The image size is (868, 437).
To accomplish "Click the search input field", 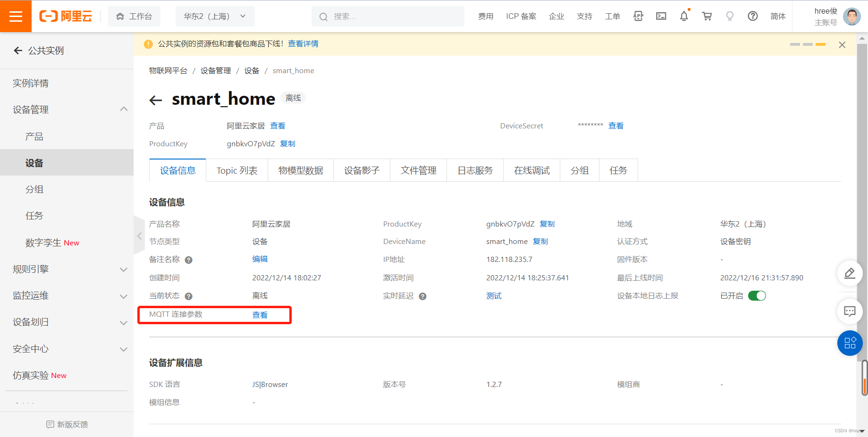I will 388,17.
